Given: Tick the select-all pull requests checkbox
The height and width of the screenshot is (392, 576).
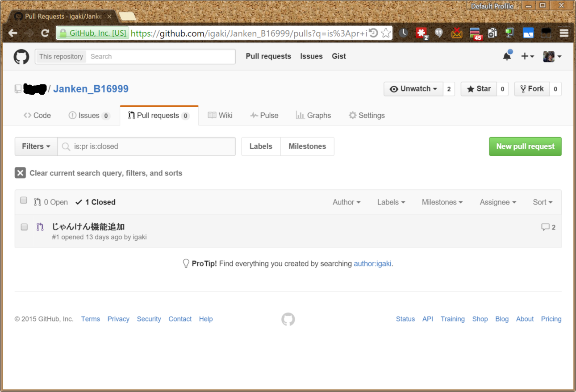Looking at the screenshot, I should click(24, 200).
